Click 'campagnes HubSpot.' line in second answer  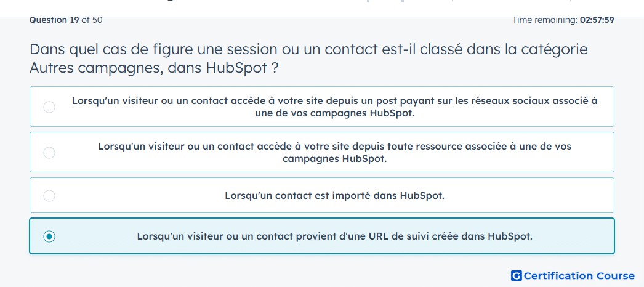tap(335, 159)
